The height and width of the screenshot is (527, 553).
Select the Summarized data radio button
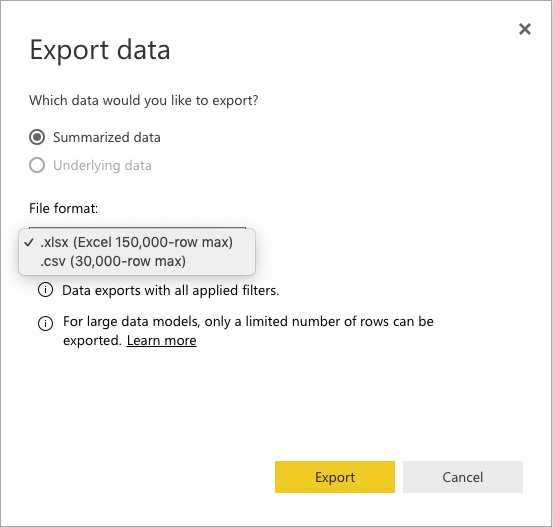(x=37, y=137)
